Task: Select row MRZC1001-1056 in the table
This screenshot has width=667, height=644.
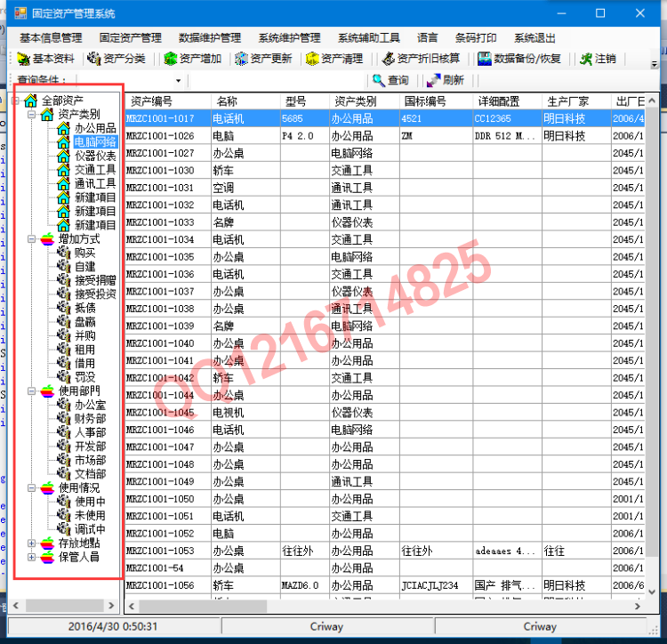Action: click(384, 585)
